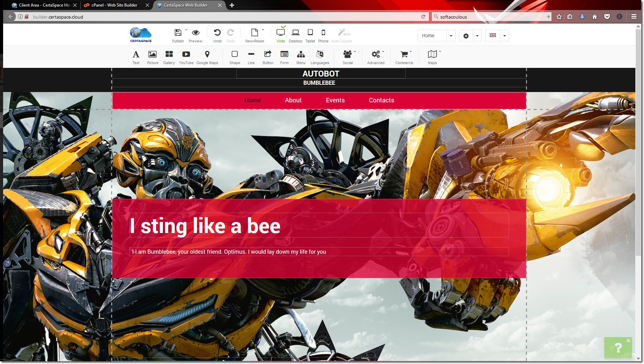Open the green help question mark button
The image size is (644, 364).
pos(618,348)
